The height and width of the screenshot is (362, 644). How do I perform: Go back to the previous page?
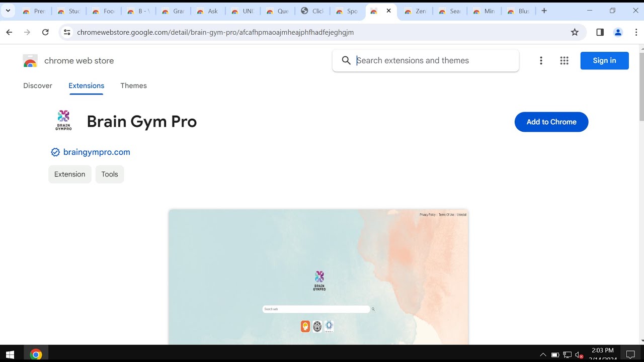pyautogui.click(x=9, y=32)
